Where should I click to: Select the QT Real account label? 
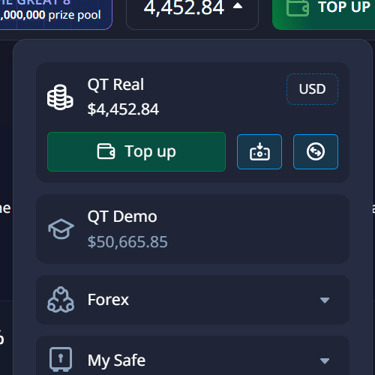click(116, 84)
